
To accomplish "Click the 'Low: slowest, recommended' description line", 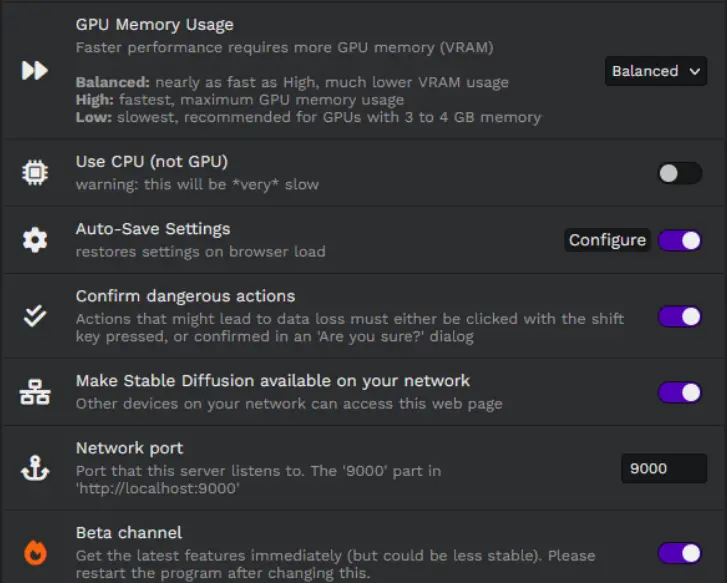I will pyautogui.click(x=308, y=117).
